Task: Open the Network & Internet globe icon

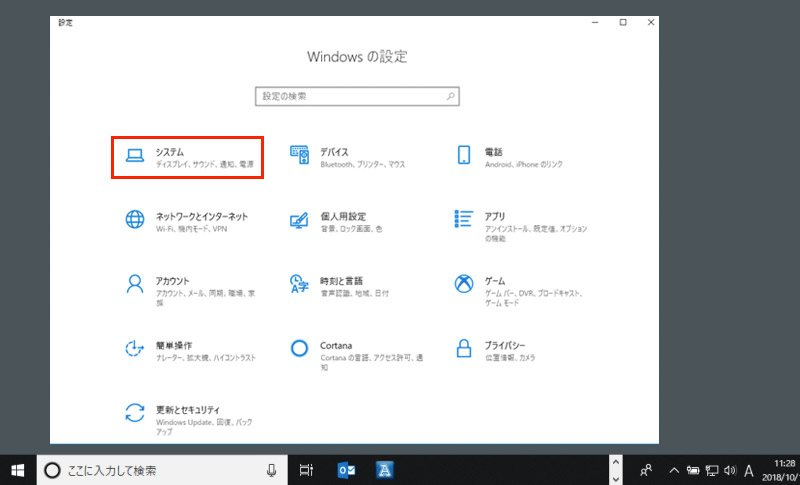Action: pos(135,219)
